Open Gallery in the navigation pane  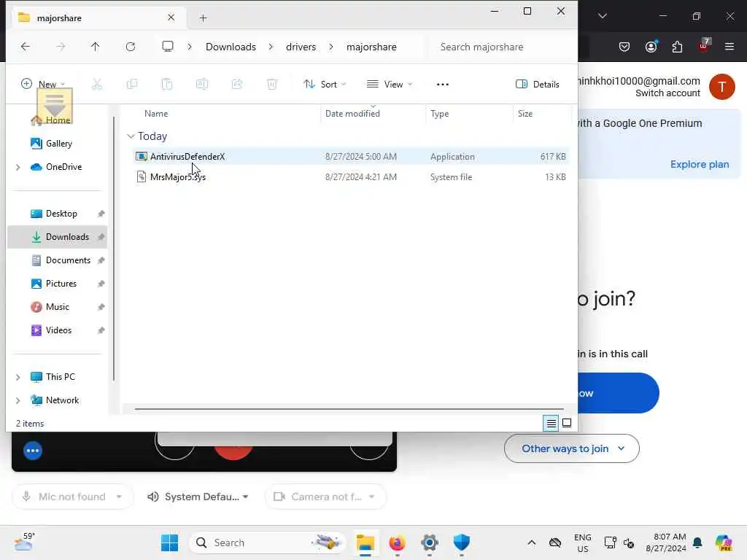pos(58,144)
